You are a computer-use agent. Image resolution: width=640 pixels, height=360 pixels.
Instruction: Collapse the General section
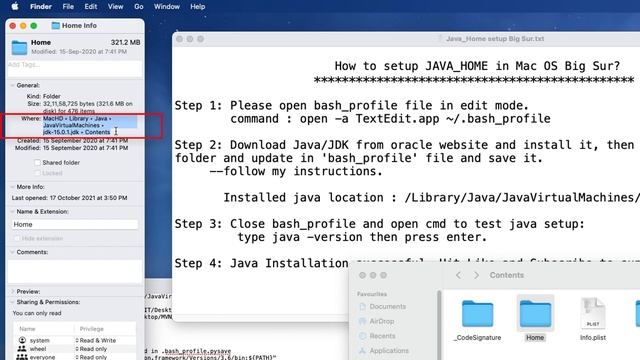[x=12, y=85]
